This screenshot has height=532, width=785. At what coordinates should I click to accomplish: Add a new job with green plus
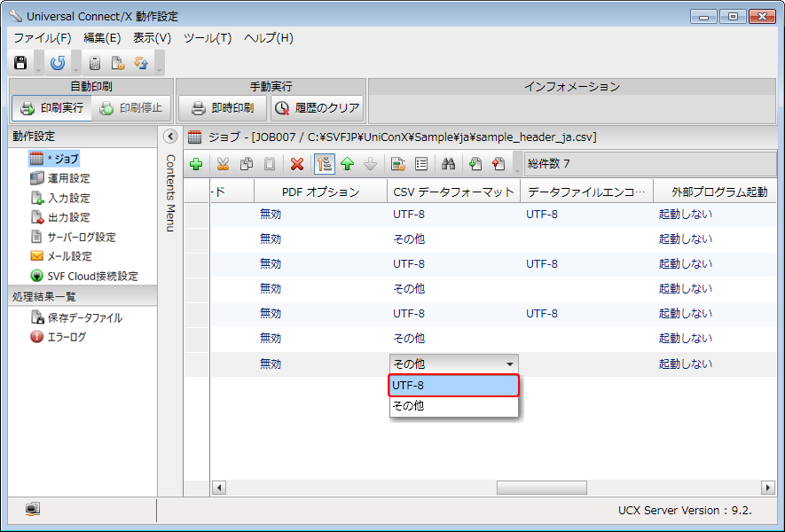(x=196, y=164)
